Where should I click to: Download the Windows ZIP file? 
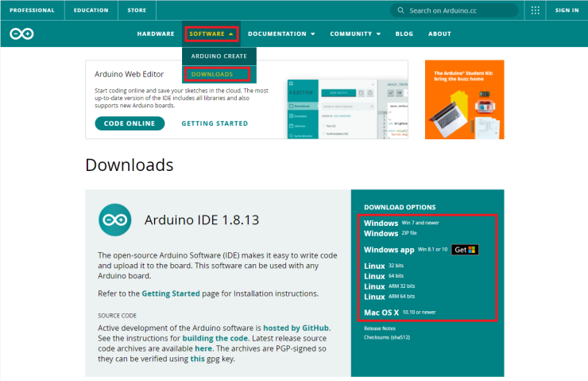[390, 233]
